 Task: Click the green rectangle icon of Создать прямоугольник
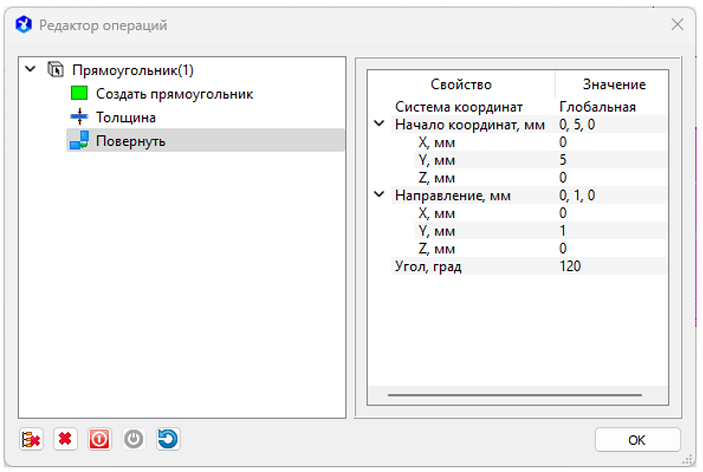click(x=80, y=94)
